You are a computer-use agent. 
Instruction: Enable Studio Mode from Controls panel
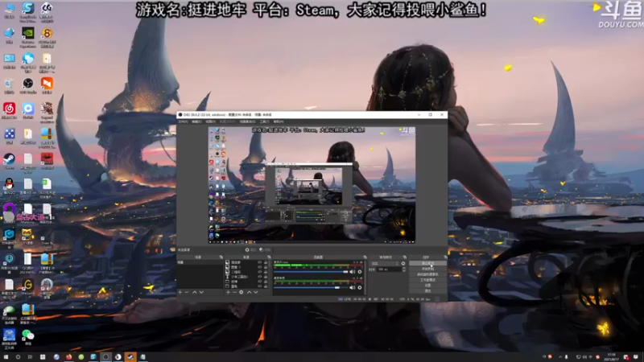[x=427, y=280]
